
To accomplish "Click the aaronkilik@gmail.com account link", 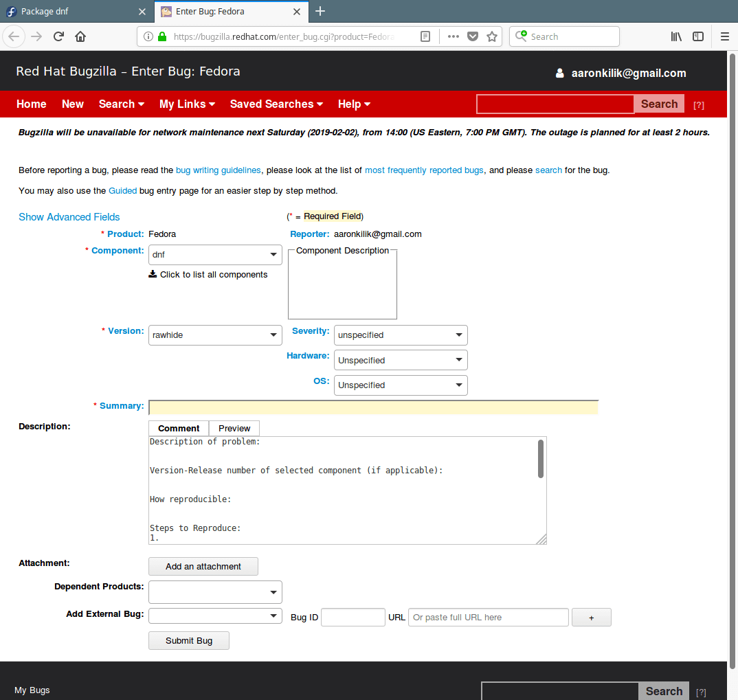I will (x=628, y=73).
